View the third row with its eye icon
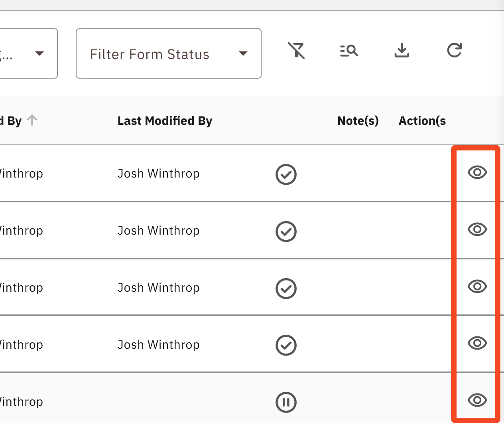The image size is (504, 423). pyautogui.click(x=477, y=287)
